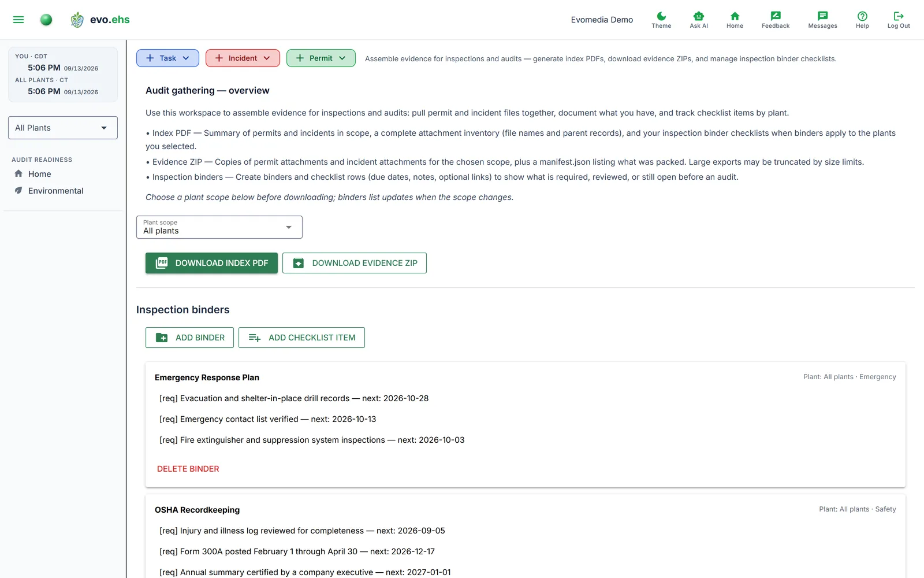Open the Help page
Image resolution: width=924 pixels, height=578 pixels.
(862, 20)
